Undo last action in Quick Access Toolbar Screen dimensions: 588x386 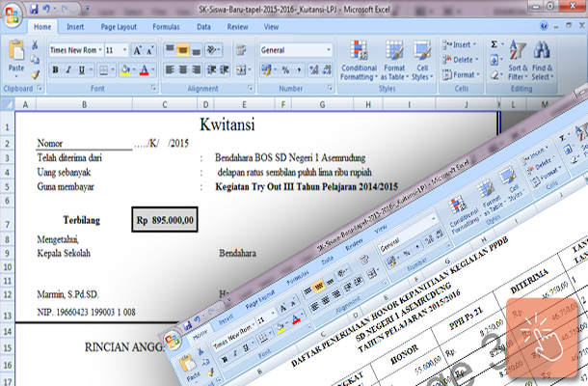click(x=46, y=9)
